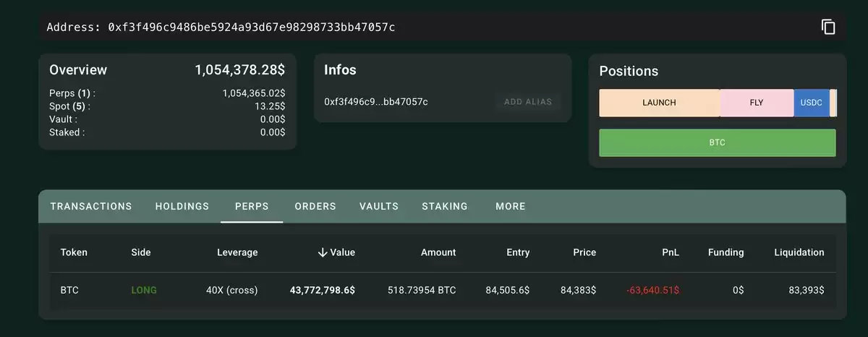Image resolution: width=868 pixels, height=337 pixels.
Task: Click position value 43,772,798.6$
Action: tap(323, 290)
